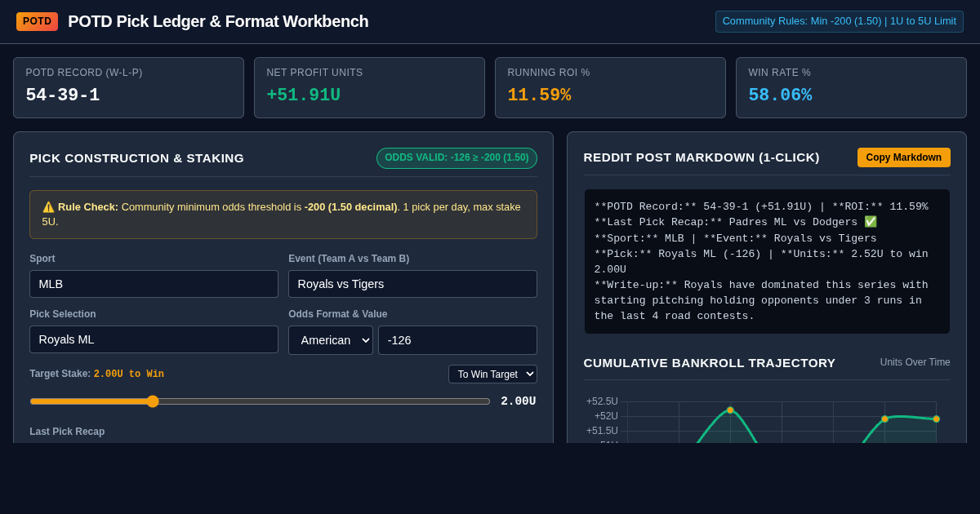Click the Community Rules badge in the header
980x514 pixels.
tap(840, 21)
